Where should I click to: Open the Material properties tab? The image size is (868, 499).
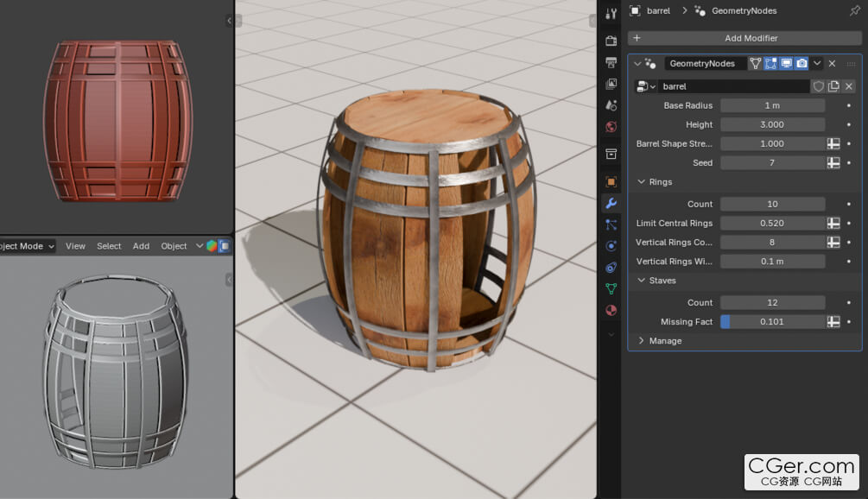[x=611, y=311]
